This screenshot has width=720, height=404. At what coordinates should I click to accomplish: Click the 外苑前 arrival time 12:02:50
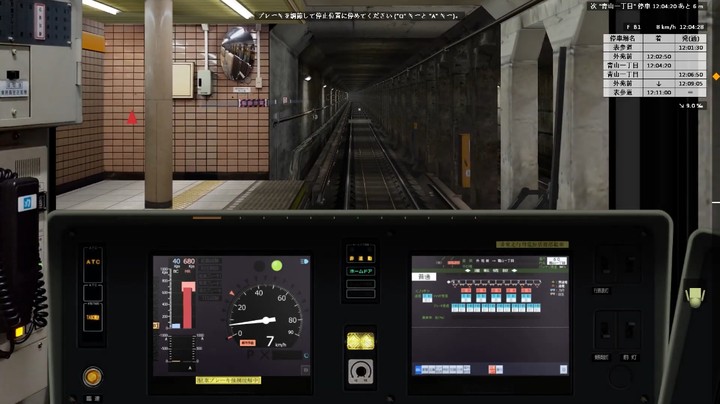(658, 56)
